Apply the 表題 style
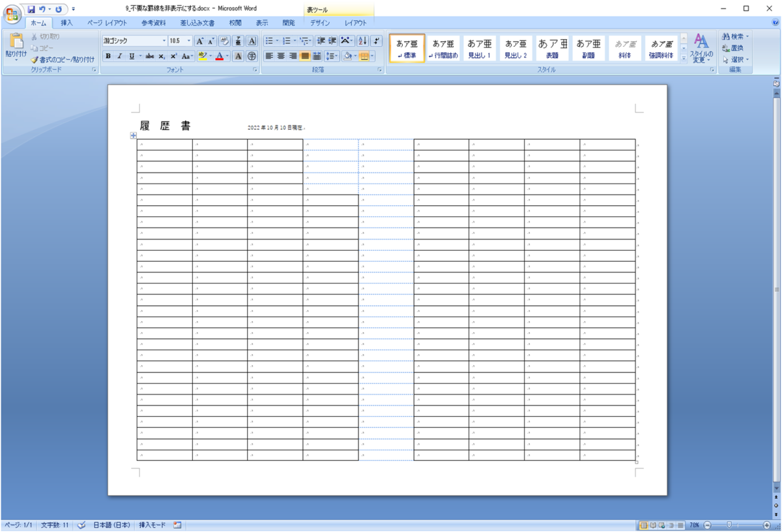The image size is (782, 532). (553, 48)
